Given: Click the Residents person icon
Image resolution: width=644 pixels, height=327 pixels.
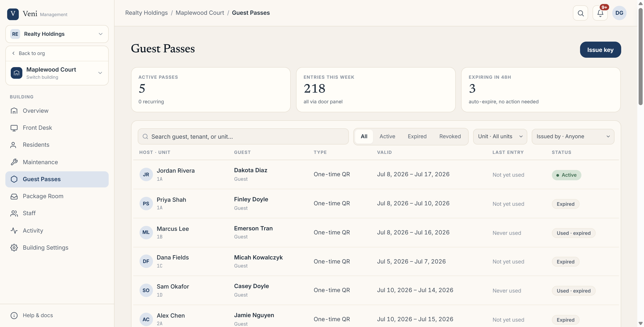Looking at the screenshot, I should coord(13,145).
